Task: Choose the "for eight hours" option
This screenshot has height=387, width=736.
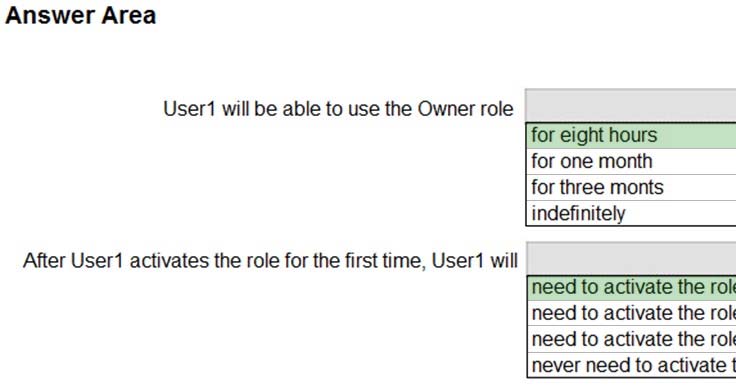Action: 631,136
